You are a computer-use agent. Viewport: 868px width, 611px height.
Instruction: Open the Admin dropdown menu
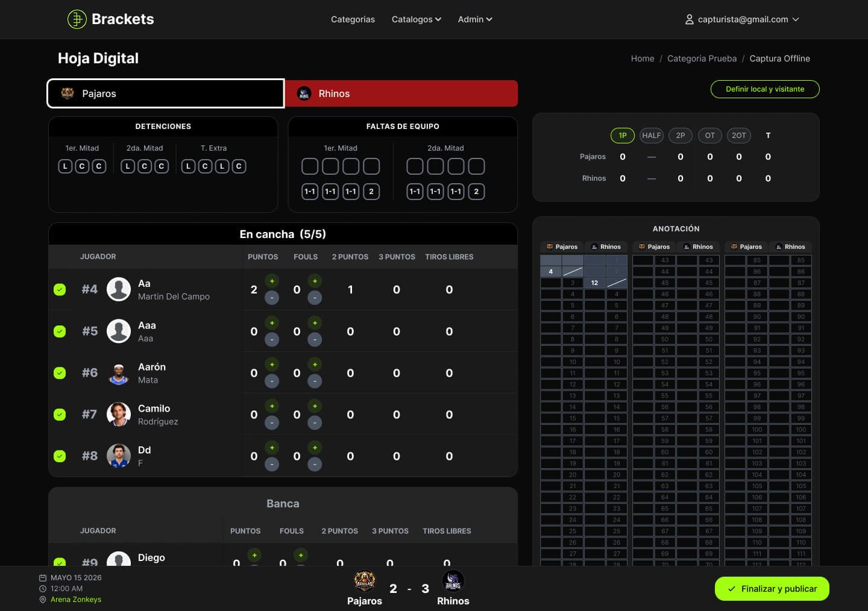[475, 19]
